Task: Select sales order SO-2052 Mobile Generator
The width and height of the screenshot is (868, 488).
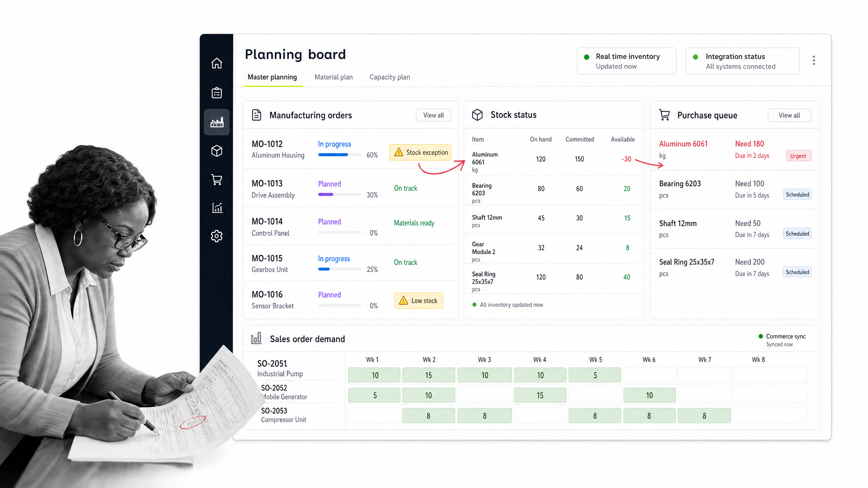Action: 284,392
